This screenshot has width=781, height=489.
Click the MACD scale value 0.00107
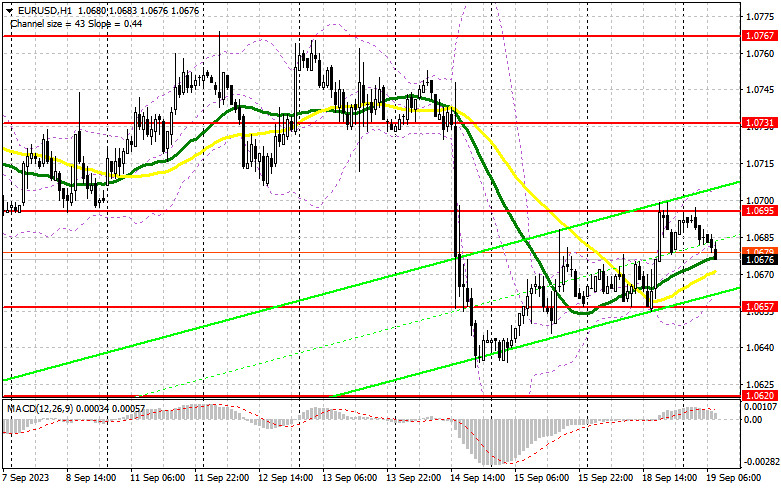pos(760,406)
